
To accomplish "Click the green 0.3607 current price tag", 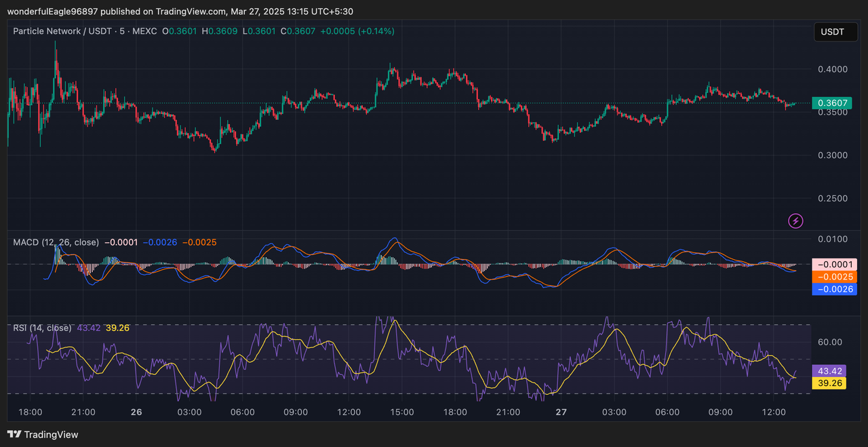I will click(x=833, y=103).
